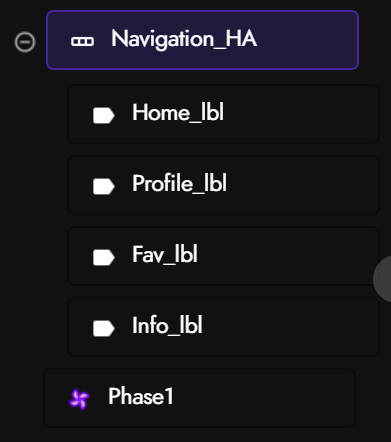This screenshot has width=391, height=442.
Task: Select the Home_lbl text in tree
Action: [178, 112]
